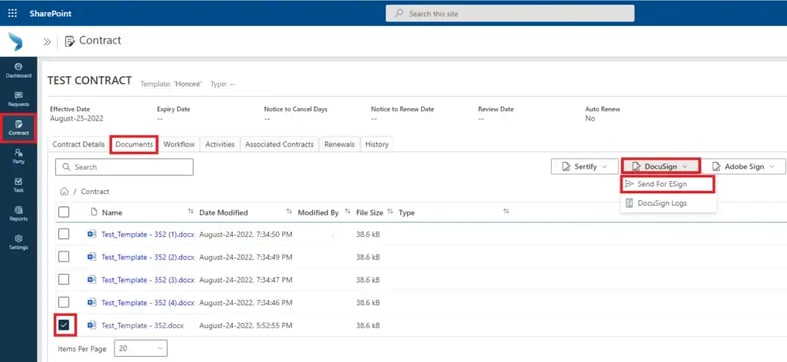Sort by Modified By using sort arrows

[x=348, y=212]
